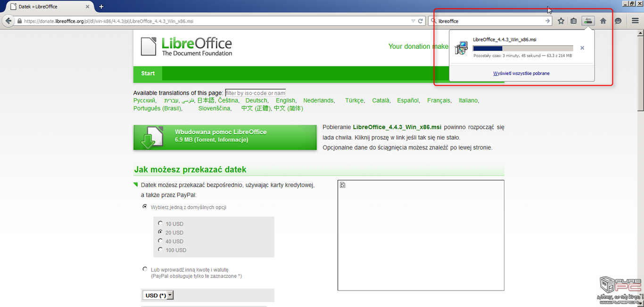This screenshot has width=644, height=307.
Task: Click the broken image placeholder icon
Action: pos(343,185)
